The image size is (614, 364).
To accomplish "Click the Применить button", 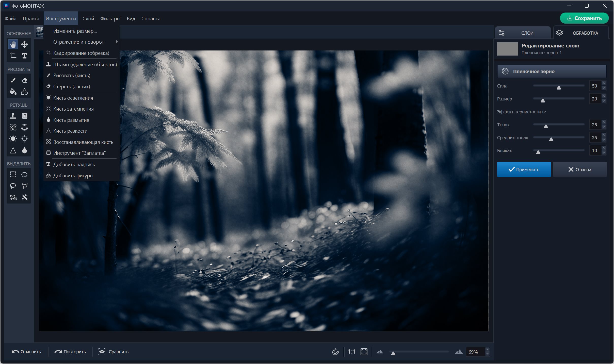I will click(524, 169).
